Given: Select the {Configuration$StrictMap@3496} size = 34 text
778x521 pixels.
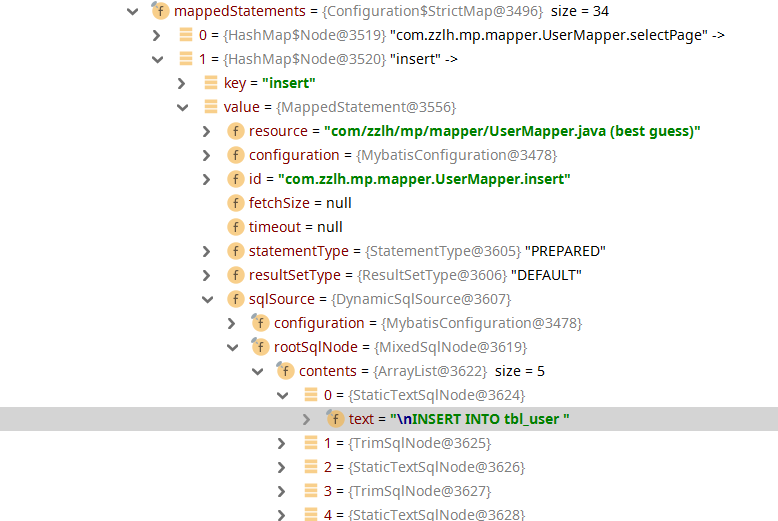Looking at the screenshot, I should click(x=465, y=11).
